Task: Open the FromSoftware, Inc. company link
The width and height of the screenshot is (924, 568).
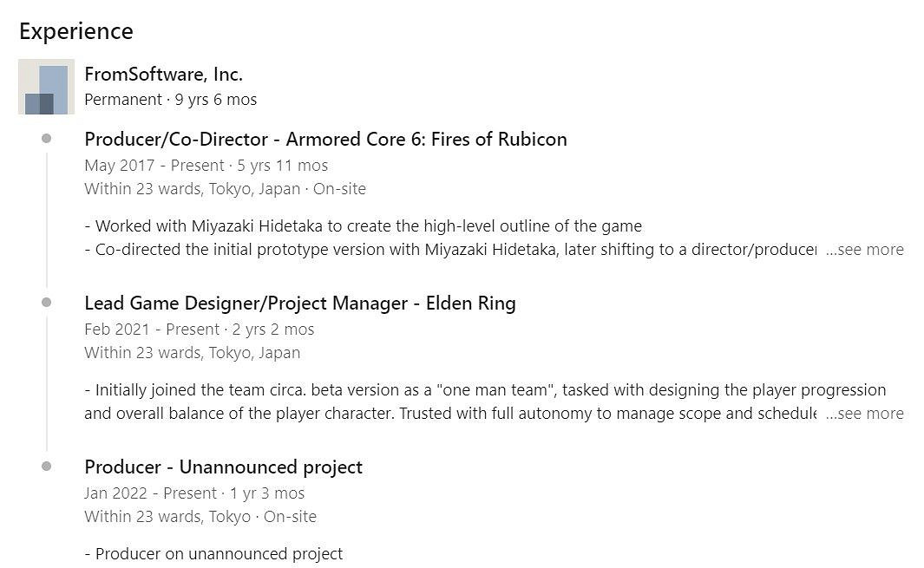Action: (x=163, y=75)
